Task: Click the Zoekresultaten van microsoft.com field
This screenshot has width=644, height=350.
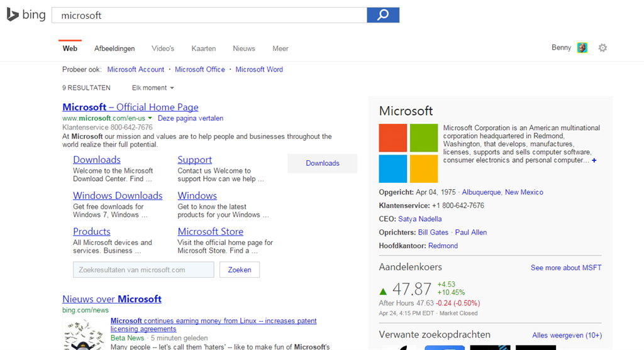Action: point(143,270)
